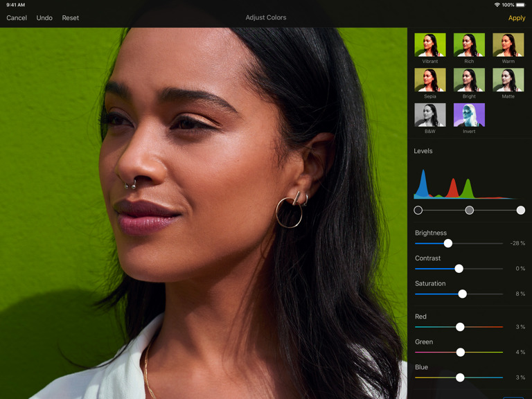
Task: Click the Levels black point handle
Action: 418,210
